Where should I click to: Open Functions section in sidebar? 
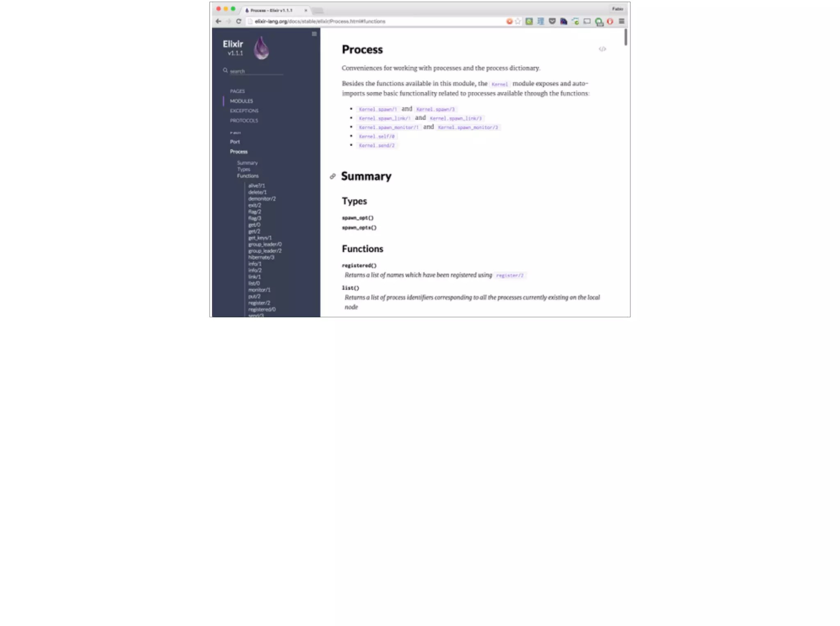pos(248,176)
